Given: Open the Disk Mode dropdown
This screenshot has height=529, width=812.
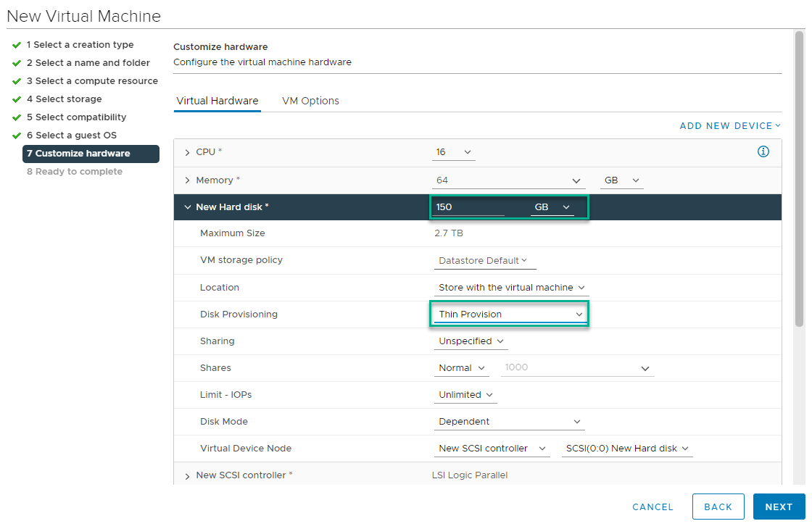Looking at the screenshot, I should point(509,422).
